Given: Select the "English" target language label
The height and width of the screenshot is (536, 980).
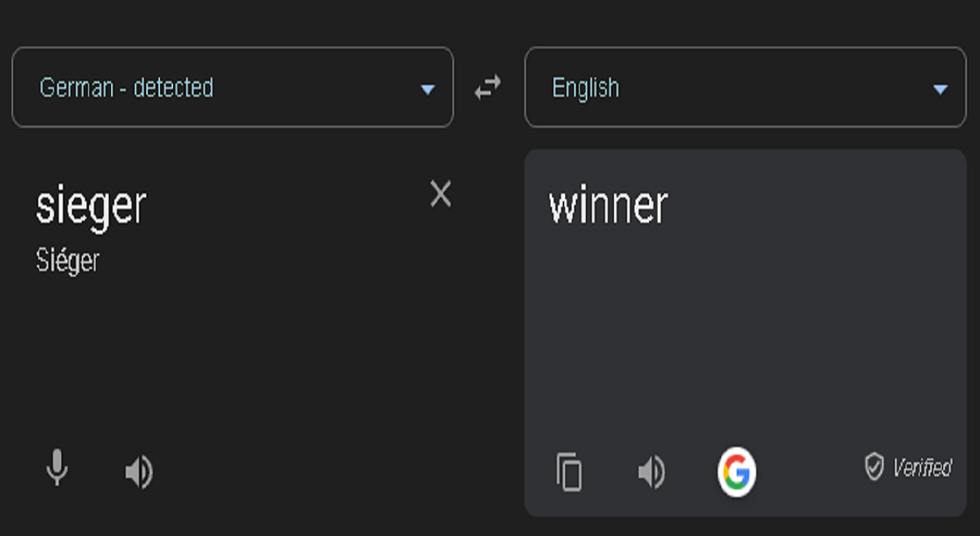Looking at the screenshot, I should (x=586, y=88).
